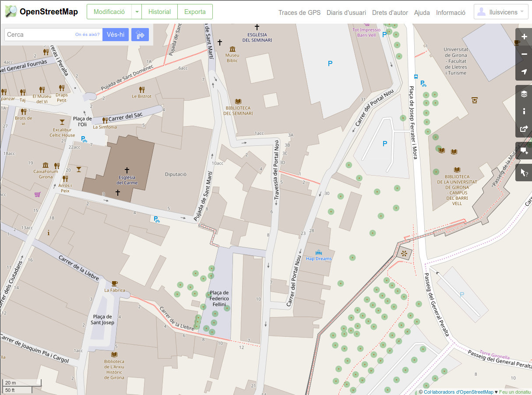Click the Hap Dreams hotel icon
Screen dimensions: 532x395
click(x=319, y=252)
